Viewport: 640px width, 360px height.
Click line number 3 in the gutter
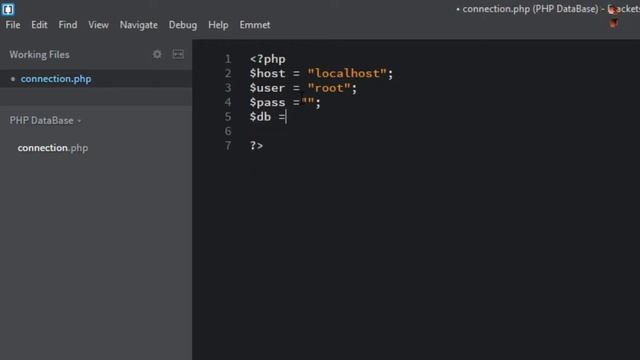pyautogui.click(x=228, y=88)
